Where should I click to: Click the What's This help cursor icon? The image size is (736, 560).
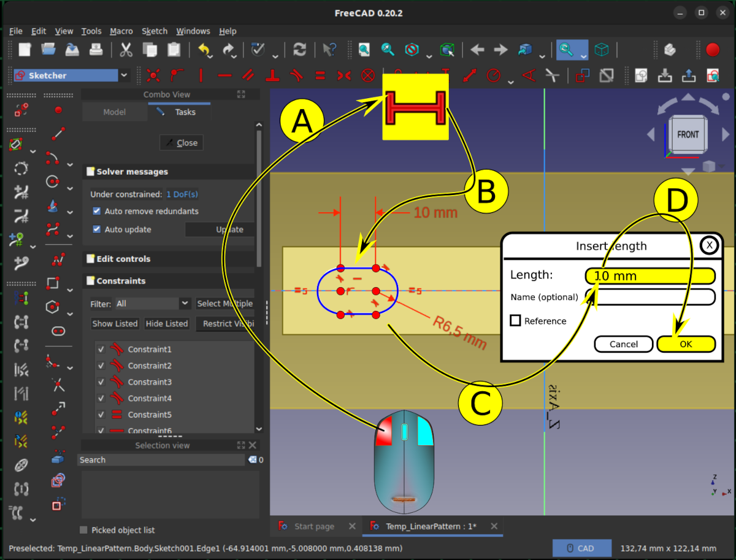pyautogui.click(x=329, y=50)
